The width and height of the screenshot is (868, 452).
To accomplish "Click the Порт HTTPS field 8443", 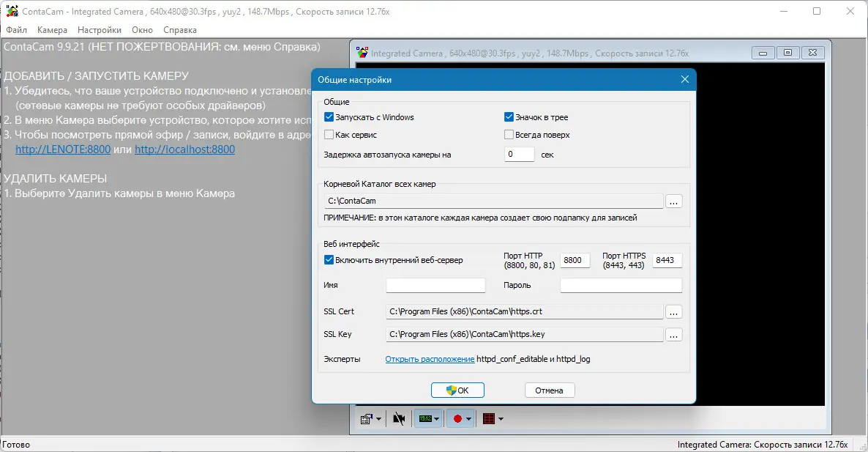I will tap(667, 260).
